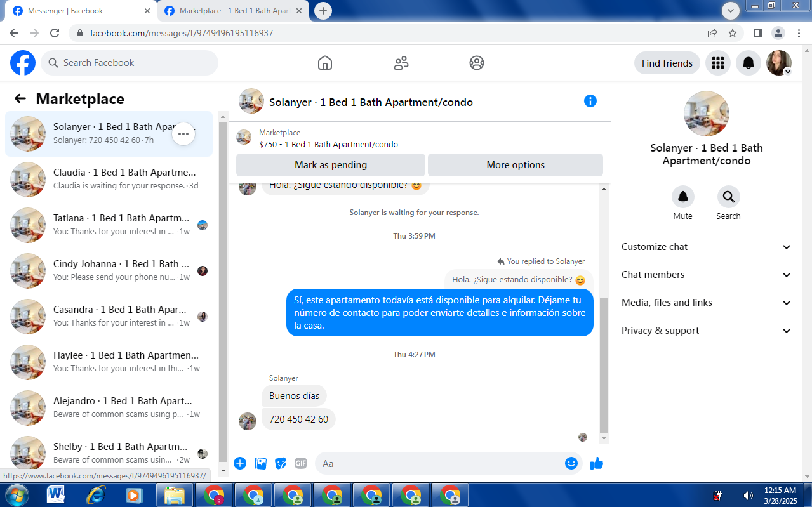Navigate back in browser
Viewport: 812px width, 507px height.
pyautogui.click(x=14, y=33)
